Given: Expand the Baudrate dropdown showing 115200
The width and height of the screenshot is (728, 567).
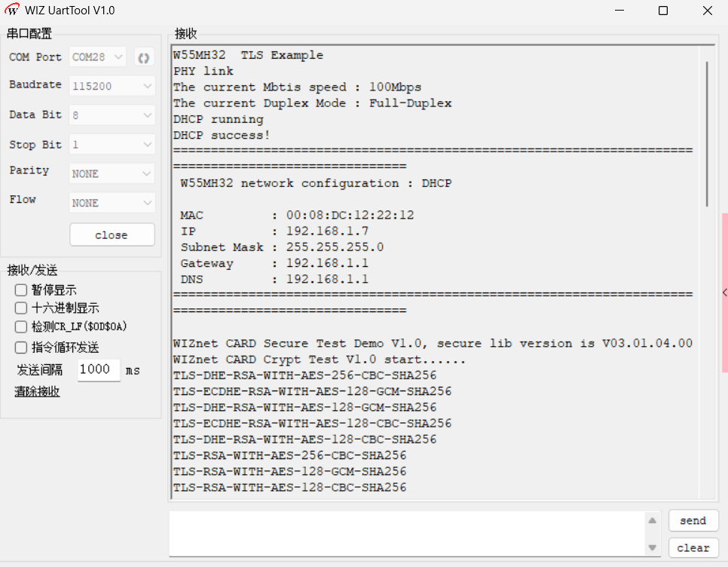Looking at the screenshot, I should click(x=112, y=86).
